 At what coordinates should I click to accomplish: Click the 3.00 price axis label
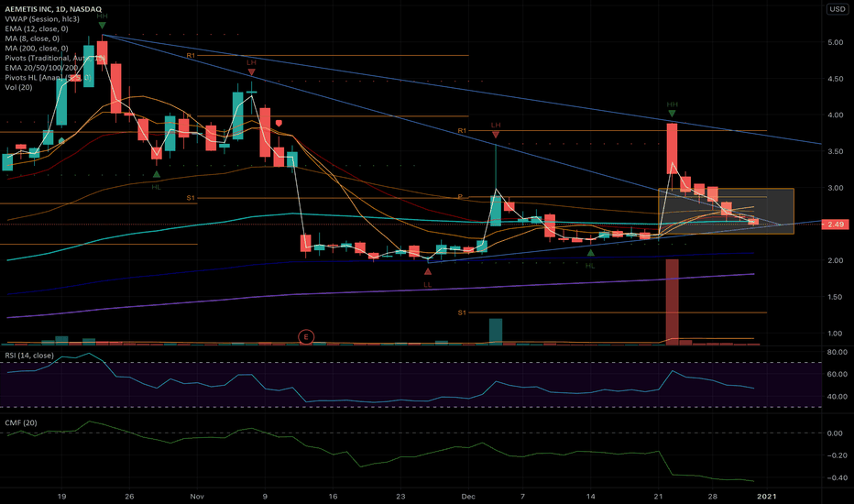click(835, 188)
